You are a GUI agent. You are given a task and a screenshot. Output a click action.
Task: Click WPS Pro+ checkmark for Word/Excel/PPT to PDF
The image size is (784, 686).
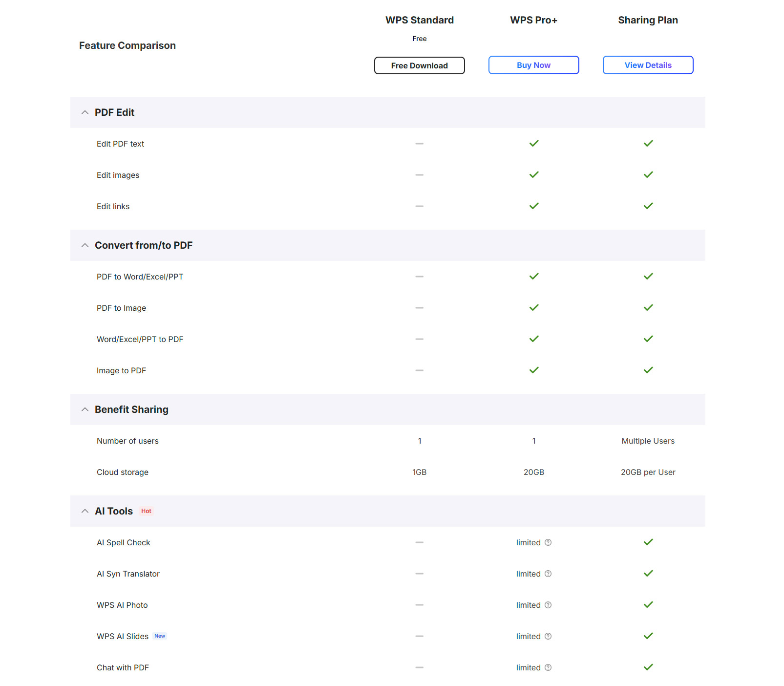point(534,339)
